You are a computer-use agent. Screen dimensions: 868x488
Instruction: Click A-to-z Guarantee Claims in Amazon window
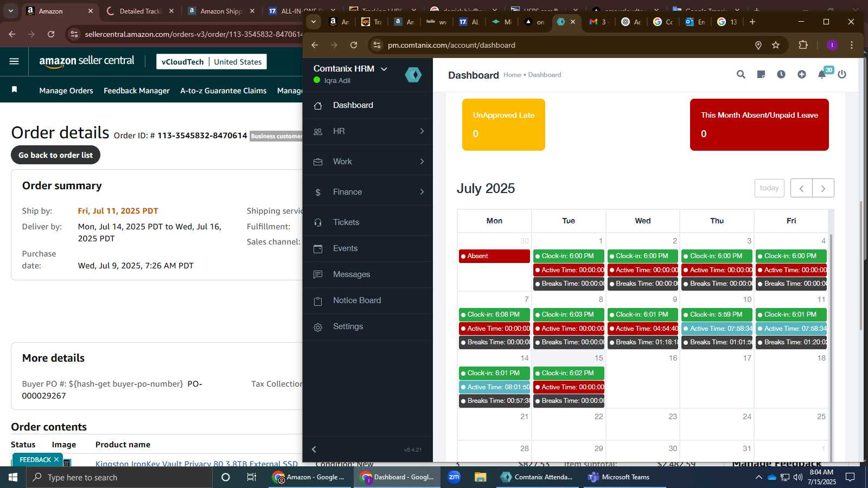point(224,91)
